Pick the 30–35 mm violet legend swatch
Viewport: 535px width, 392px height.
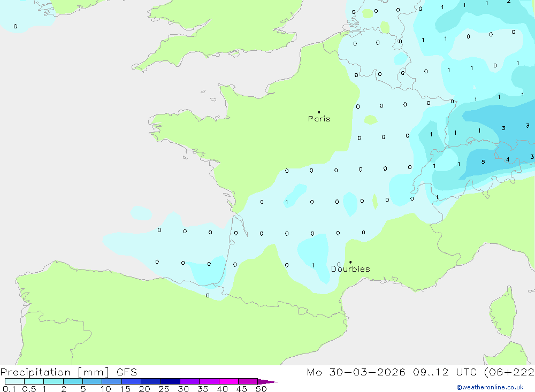click(190, 381)
